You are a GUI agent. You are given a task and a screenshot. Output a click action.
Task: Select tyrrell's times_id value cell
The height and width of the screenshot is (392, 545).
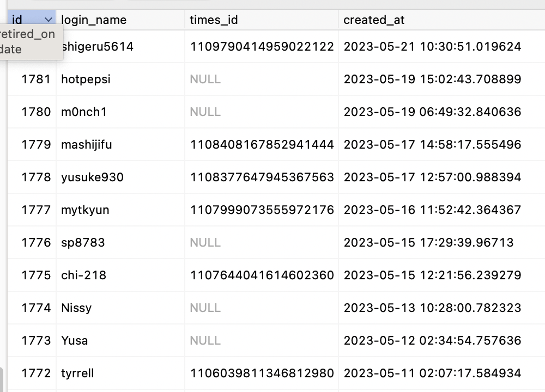262,373
